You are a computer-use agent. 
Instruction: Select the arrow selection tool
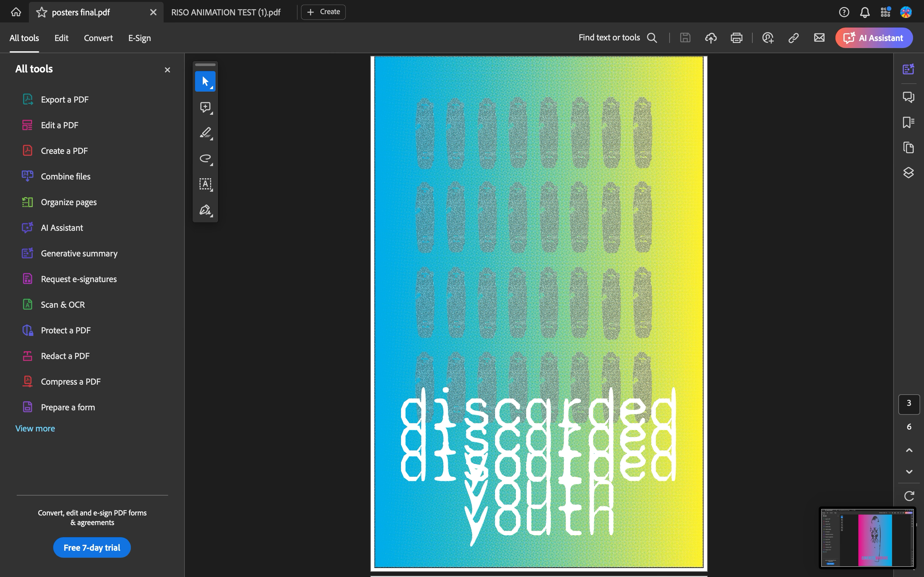pos(205,81)
